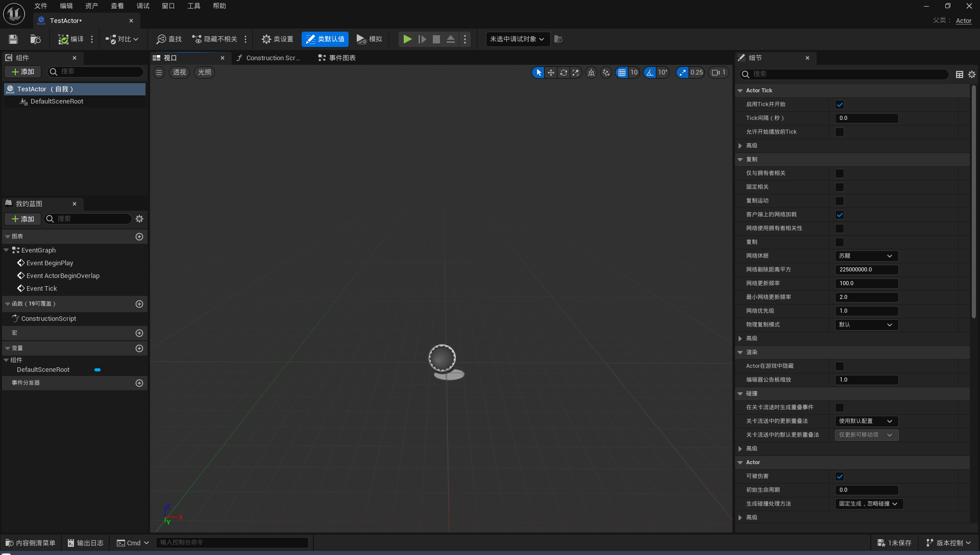Viewport: 980px width, 555px height.
Task: Uncheck the 启用Tick并开始 checkbox
Action: pyautogui.click(x=840, y=105)
